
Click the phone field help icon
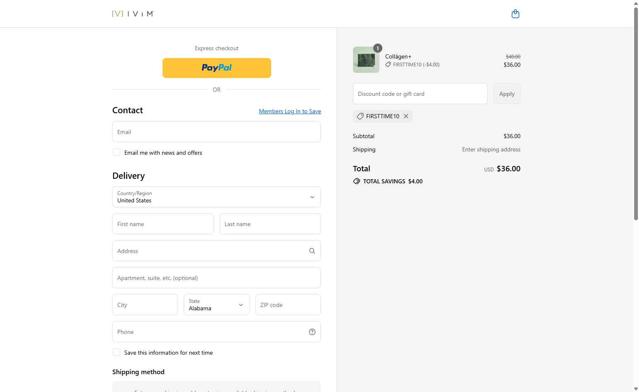tap(312, 332)
